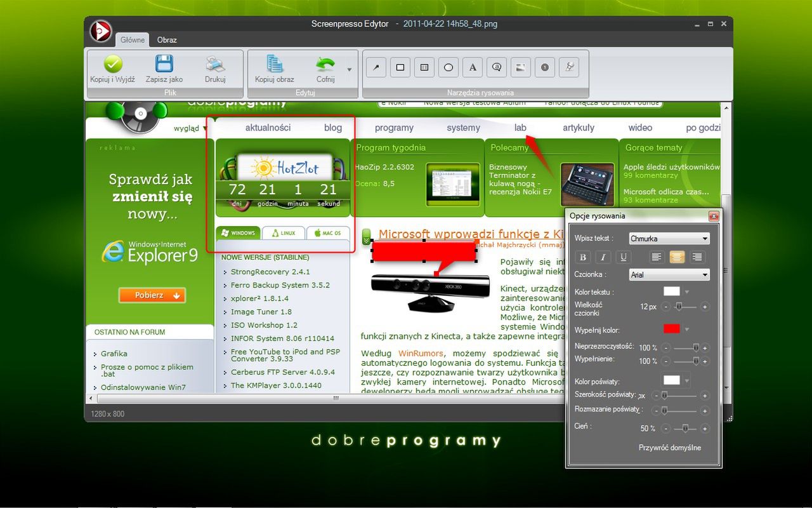This screenshot has width=812, height=508.
Task: Align callout text to the right
Action: 697,257
